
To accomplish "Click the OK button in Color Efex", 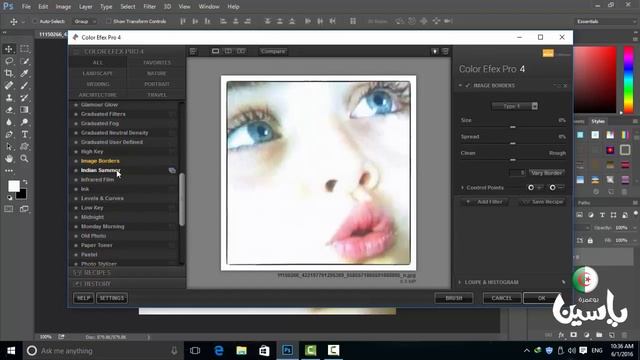I will pyautogui.click(x=541, y=298).
